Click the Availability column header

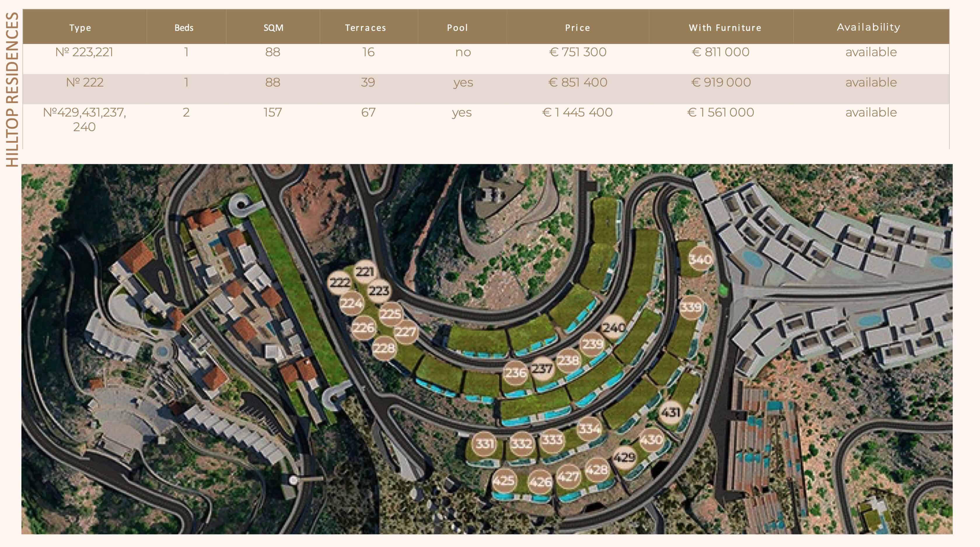tap(868, 27)
